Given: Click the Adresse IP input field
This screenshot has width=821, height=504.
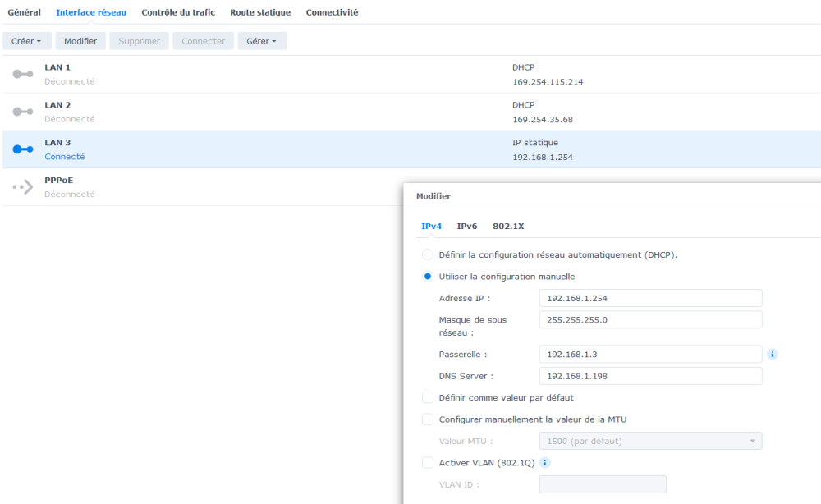Looking at the screenshot, I should 650,299.
